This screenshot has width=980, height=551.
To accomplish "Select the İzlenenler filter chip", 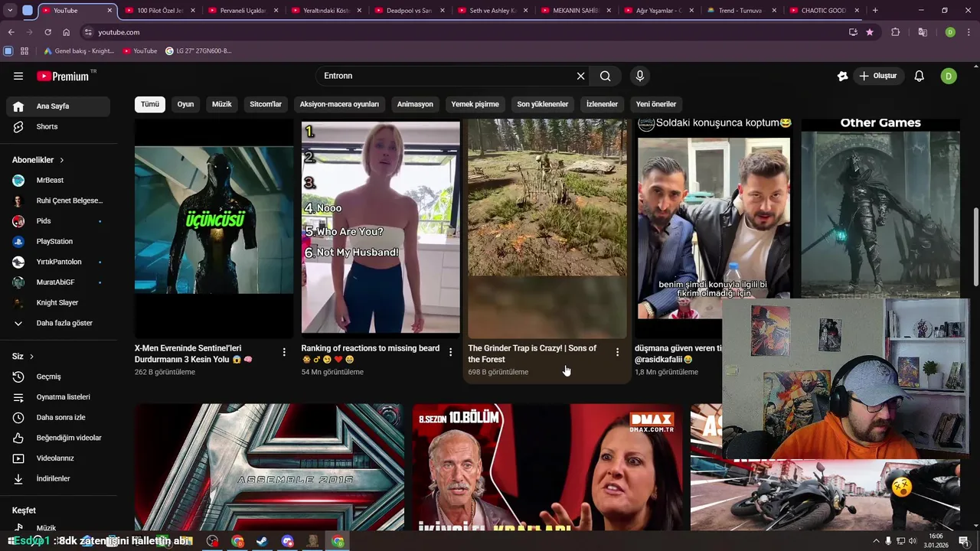I will [x=602, y=104].
